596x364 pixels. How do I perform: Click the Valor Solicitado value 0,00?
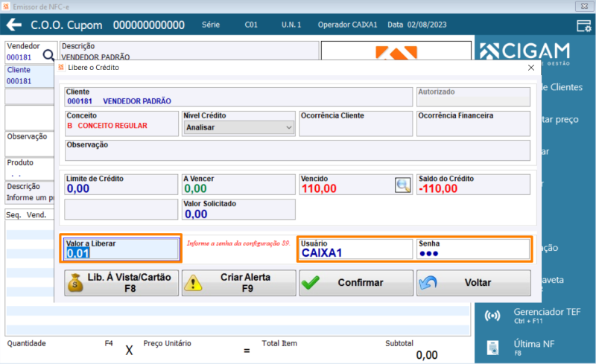point(196,214)
